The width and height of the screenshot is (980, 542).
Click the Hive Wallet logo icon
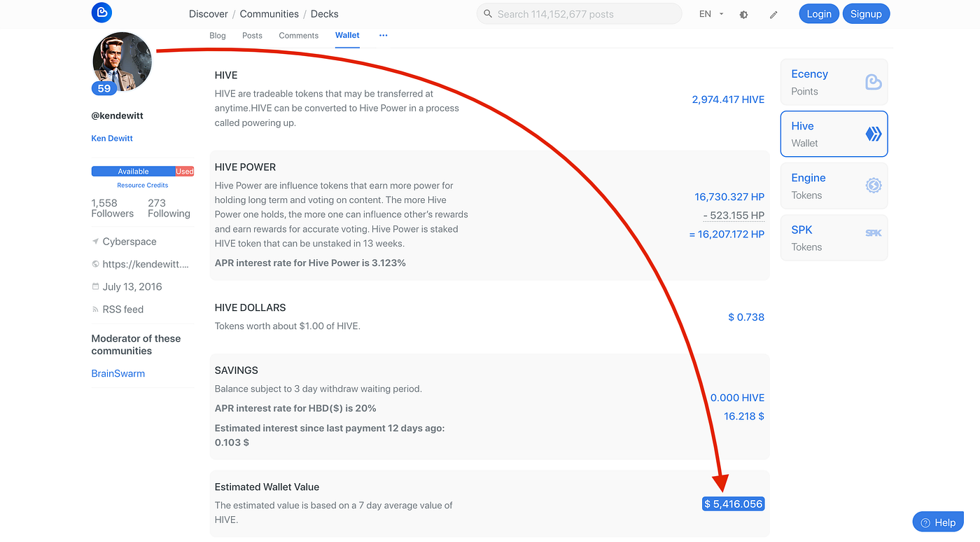pyautogui.click(x=873, y=134)
